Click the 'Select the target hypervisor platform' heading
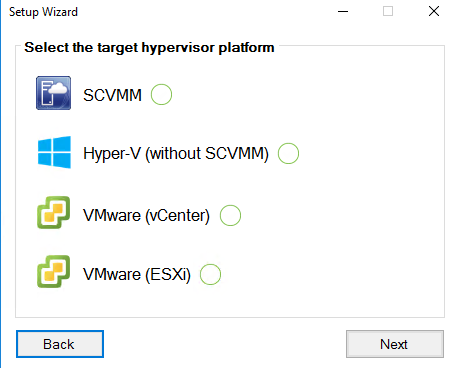 [x=149, y=48]
